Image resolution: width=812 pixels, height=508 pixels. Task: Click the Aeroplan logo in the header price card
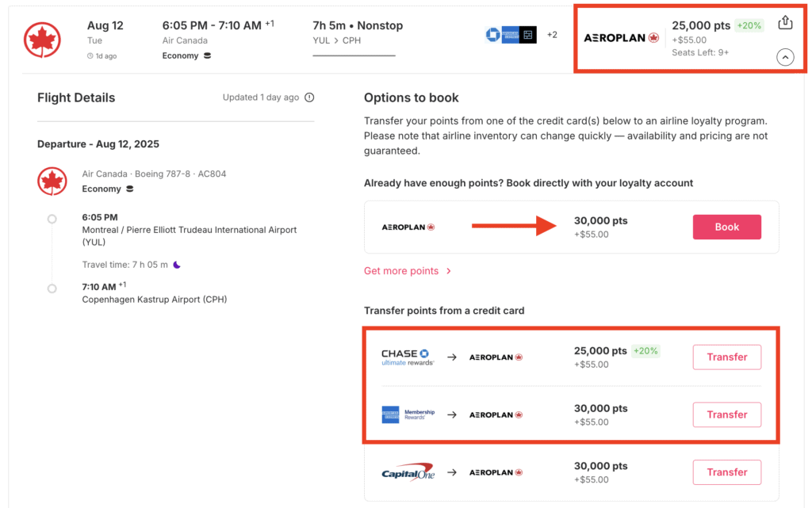point(622,38)
